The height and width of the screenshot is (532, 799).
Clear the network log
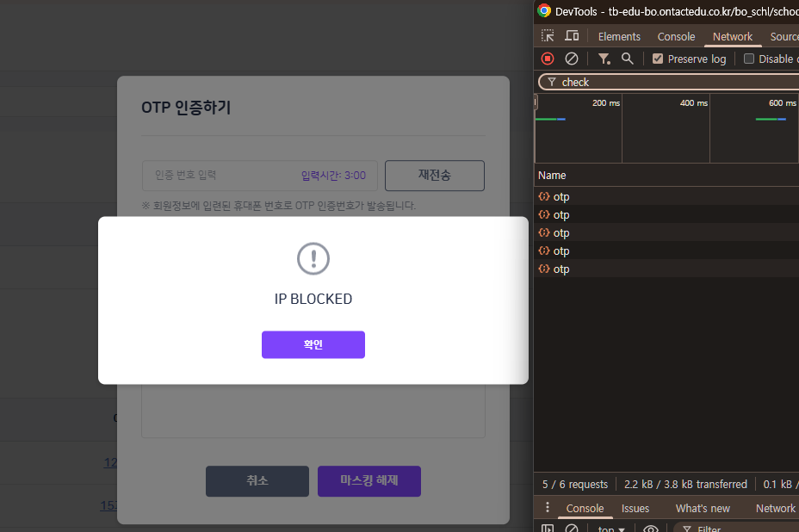tap(572, 59)
